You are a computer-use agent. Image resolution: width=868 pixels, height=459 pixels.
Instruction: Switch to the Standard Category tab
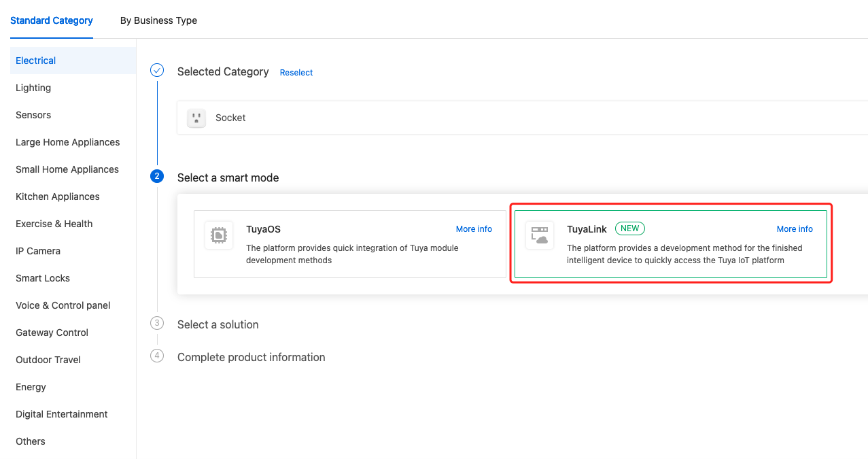(52, 20)
